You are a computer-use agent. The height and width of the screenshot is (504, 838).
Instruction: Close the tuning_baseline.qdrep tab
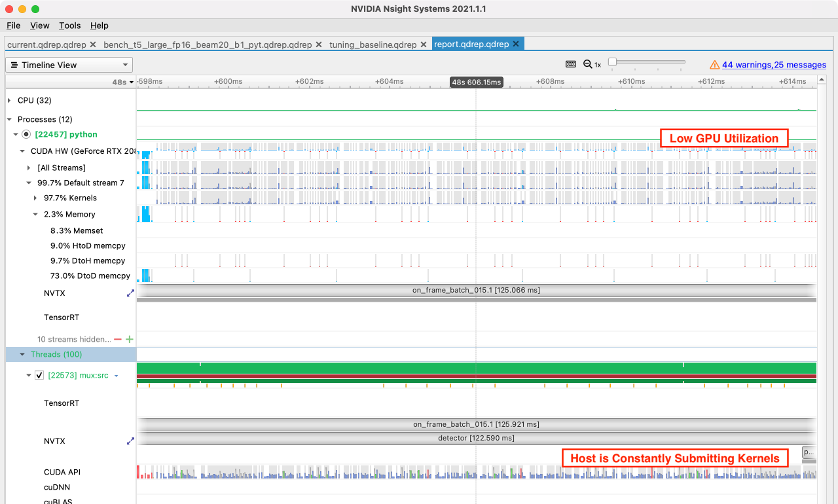click(x=423, y=45)
